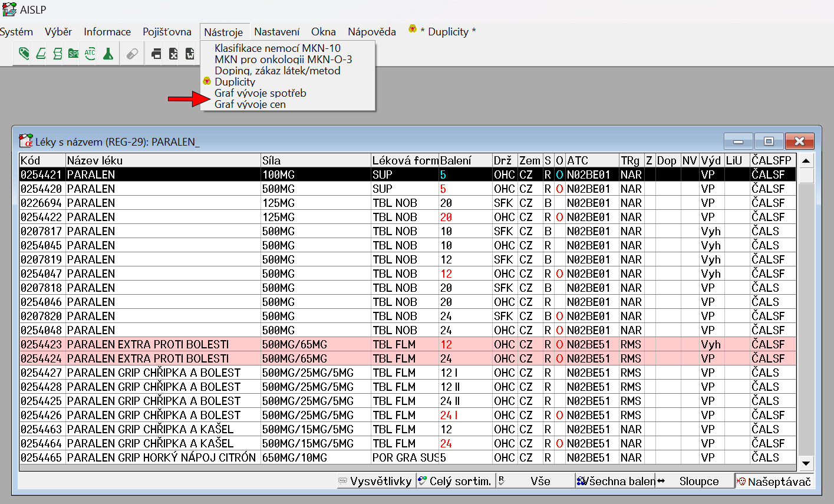This screenshot has height=504, width=834.
Task: Open the Výběr menu
Action: click(58, 32)
